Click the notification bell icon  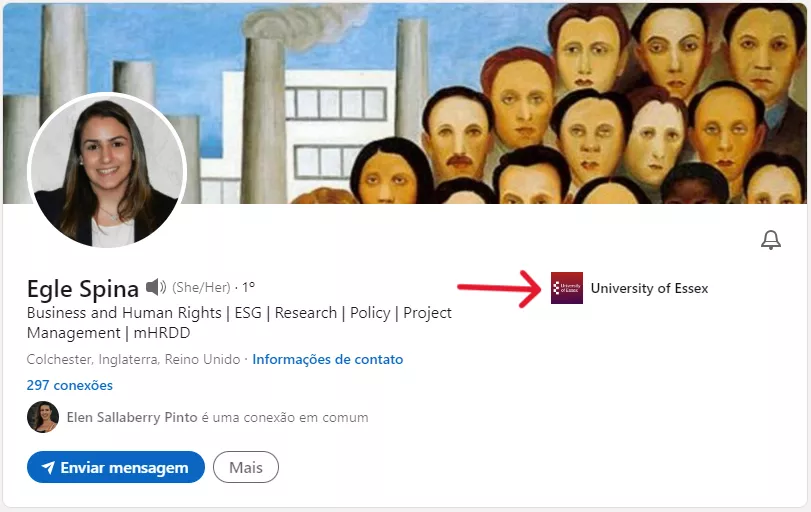[x=770, y=240]
